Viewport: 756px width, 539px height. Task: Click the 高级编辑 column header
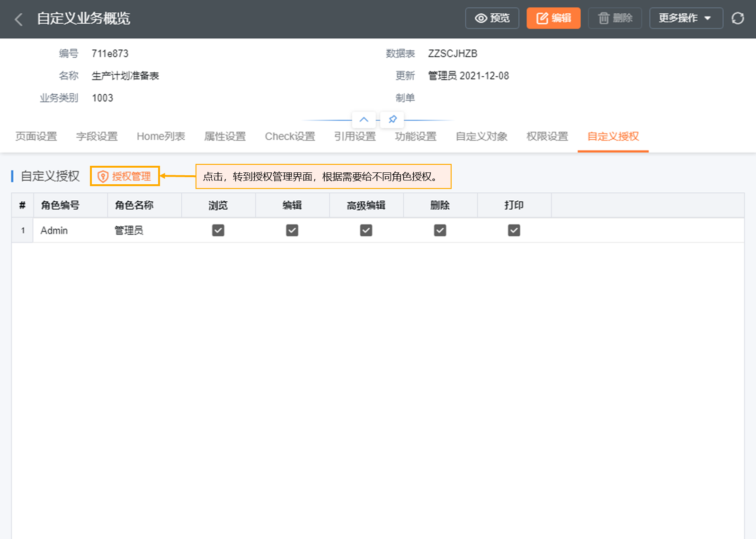pos(366,205)
